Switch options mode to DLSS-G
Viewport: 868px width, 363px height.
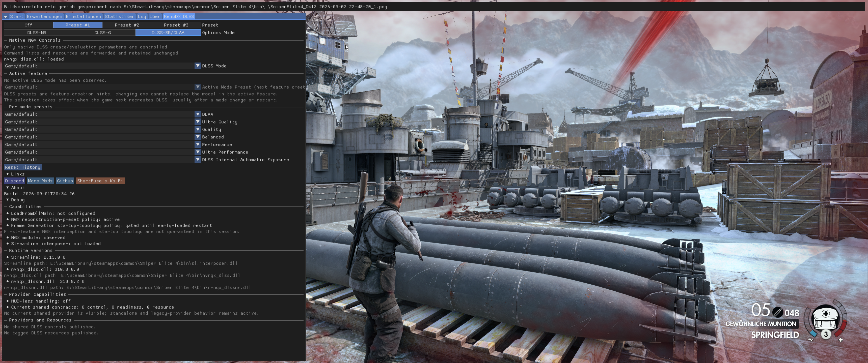[102, 33]
